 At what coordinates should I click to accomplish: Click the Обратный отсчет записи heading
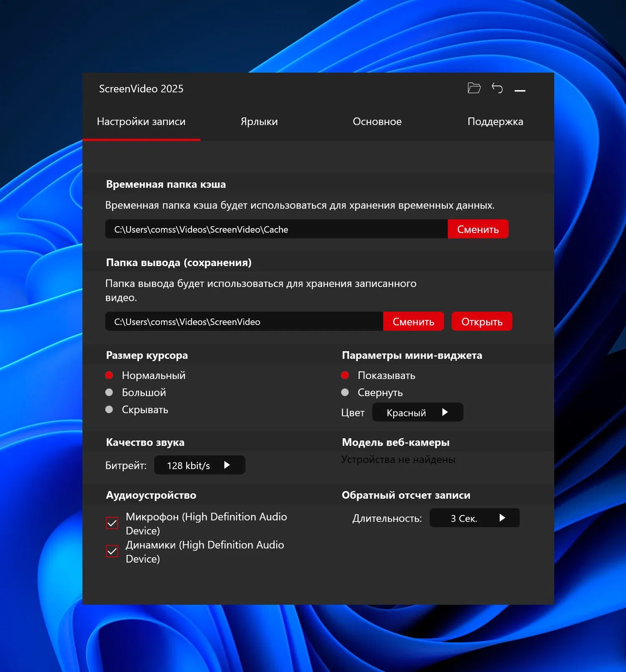[406, 495]
